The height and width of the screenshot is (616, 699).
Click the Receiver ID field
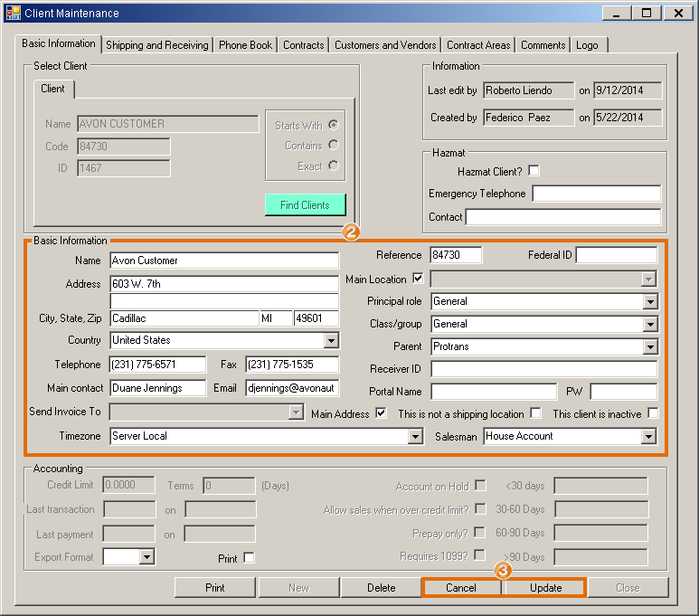(543, 369)
